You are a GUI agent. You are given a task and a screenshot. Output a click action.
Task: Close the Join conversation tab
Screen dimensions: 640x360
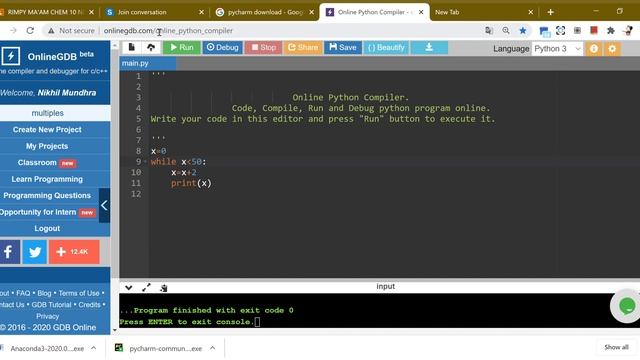[x=201, y=12]
